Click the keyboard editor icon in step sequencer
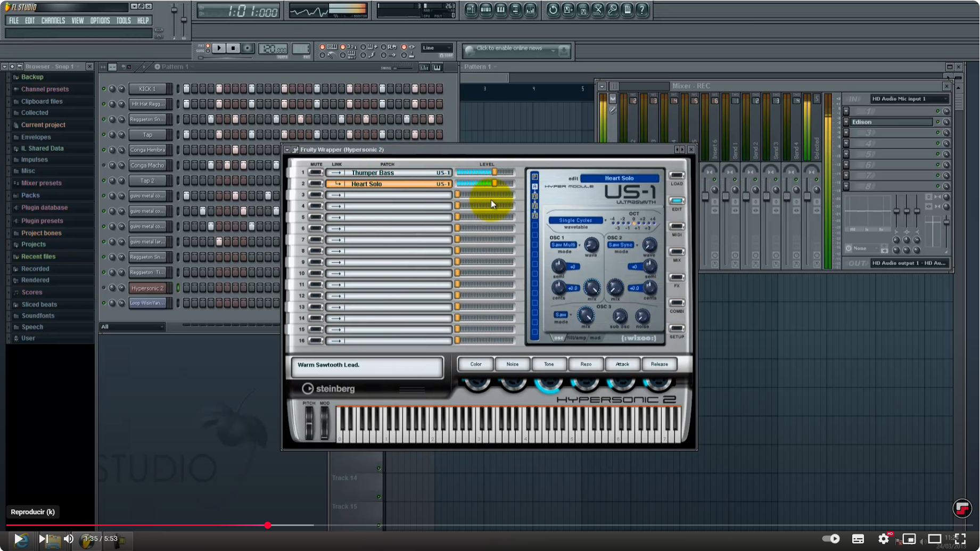 point(437,67)
